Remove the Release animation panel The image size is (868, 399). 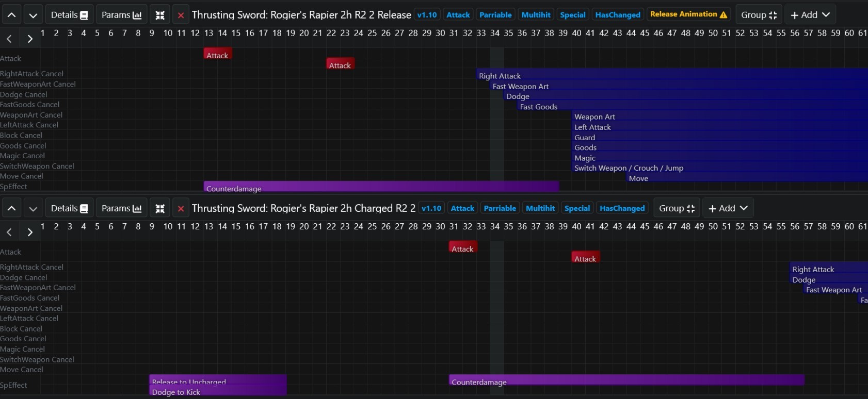tap(181, 15)
